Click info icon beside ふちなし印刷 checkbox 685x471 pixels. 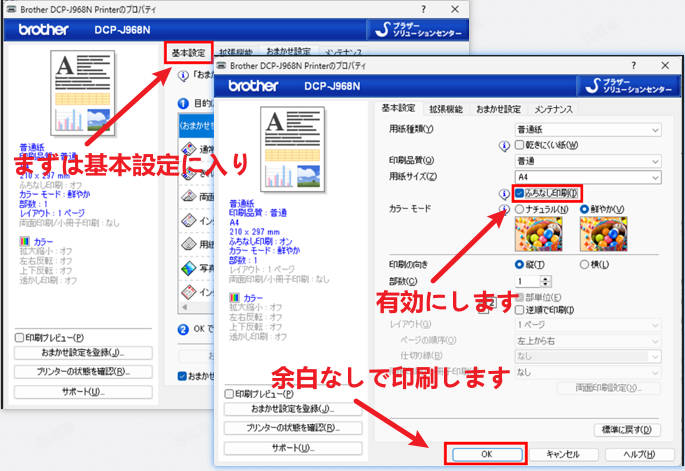click(x=504, y=194)
